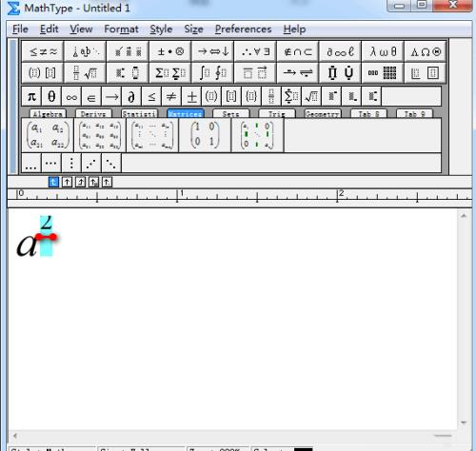This screenshot has width=476, height=451.
Task: Insert low horizontal ellipsis
Action: coord(31,163)
